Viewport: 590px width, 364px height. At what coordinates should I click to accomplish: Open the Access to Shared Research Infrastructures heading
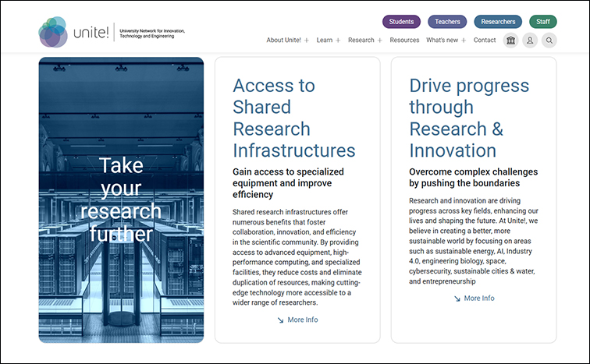[293, 118]
